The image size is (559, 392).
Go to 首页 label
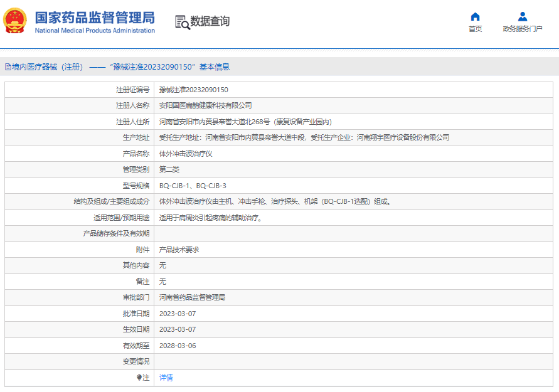475,29
